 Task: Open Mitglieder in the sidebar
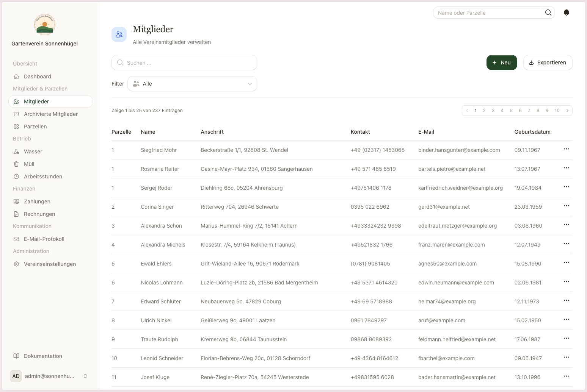click(x=50, y=102)
